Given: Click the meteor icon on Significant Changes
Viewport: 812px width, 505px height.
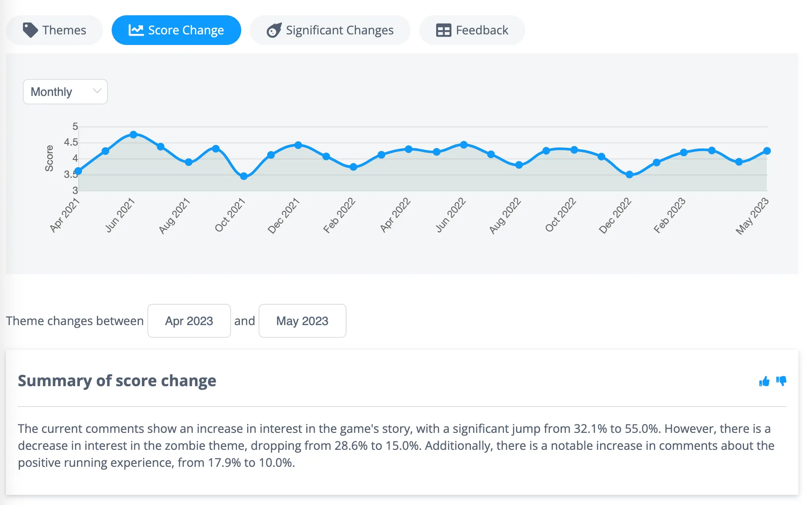Looking at the screenshot, I should 274,30.
